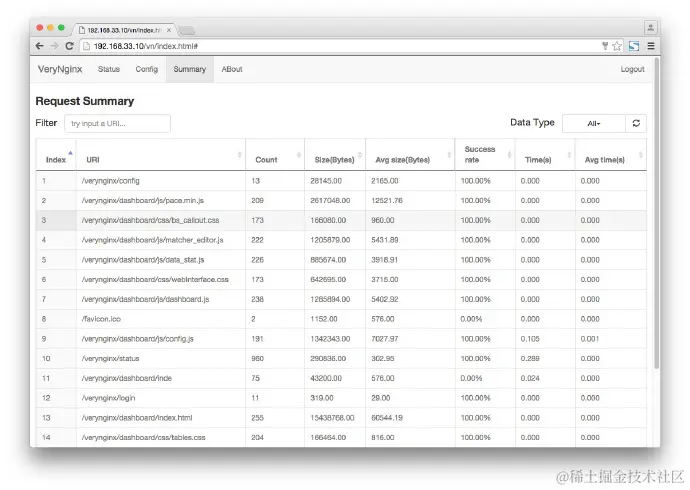Click the count value 960
Screen dimensions: 690x490
point(257,358)
